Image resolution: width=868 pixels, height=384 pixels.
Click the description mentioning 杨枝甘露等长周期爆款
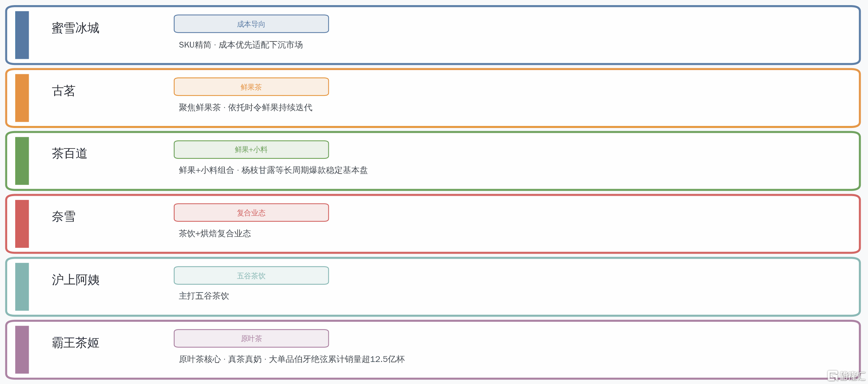coord(273,170)
